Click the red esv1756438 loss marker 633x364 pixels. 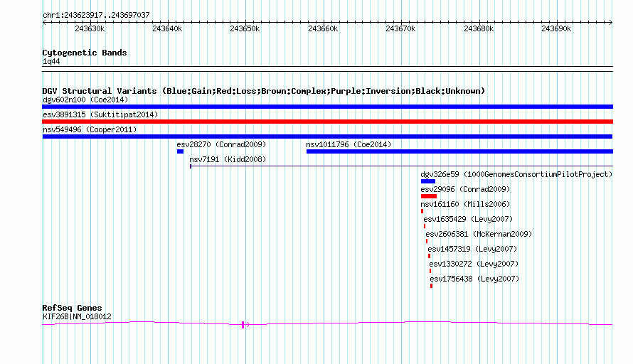click(x=431, y=286)
